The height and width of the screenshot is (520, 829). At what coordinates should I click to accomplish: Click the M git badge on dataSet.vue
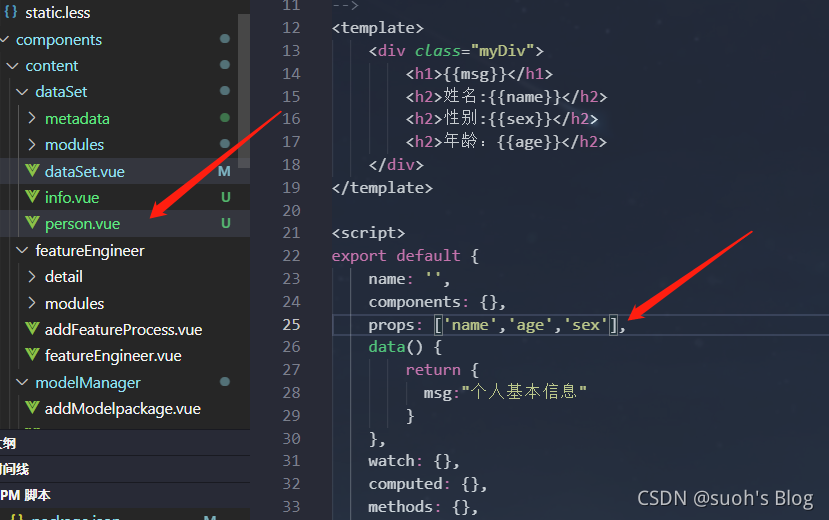[x=224, y=171]
